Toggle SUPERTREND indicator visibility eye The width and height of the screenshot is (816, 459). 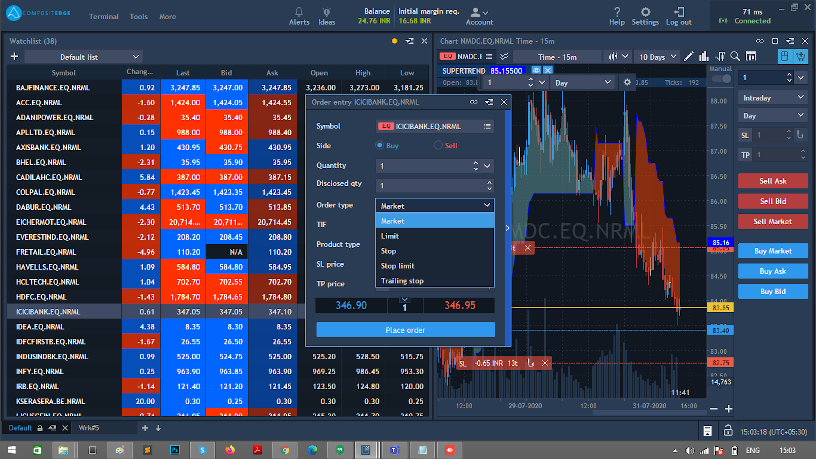pos(536,70)
